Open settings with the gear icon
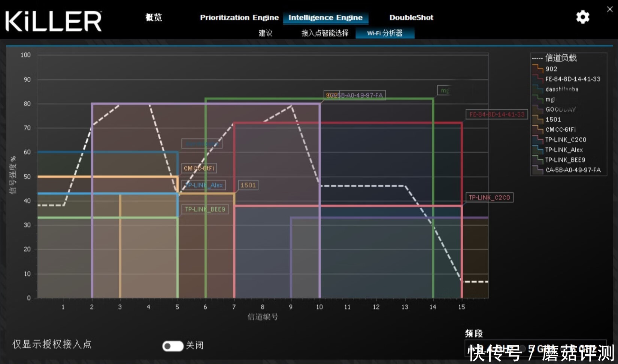618x364 pixels. pyautogui.click(x=582, y=17)
